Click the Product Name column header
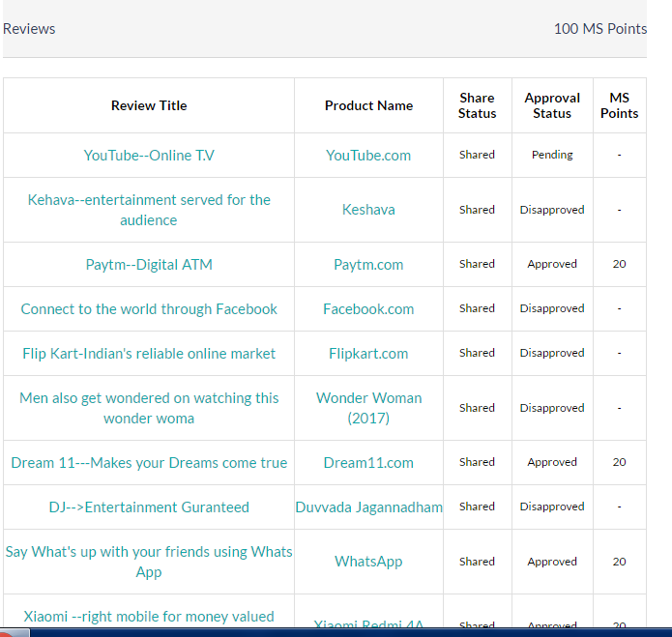672x637 pixels. coord(368,105)
